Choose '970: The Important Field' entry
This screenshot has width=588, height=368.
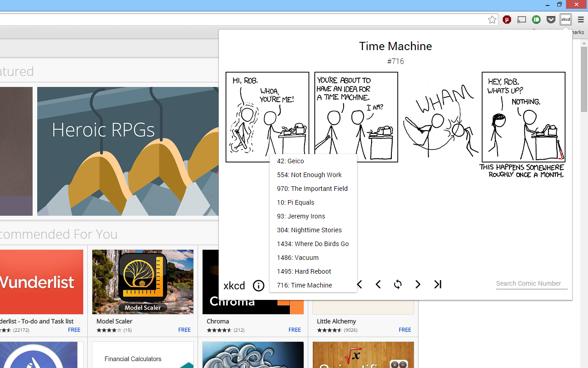pyautogui.click(x=313, y=189)
